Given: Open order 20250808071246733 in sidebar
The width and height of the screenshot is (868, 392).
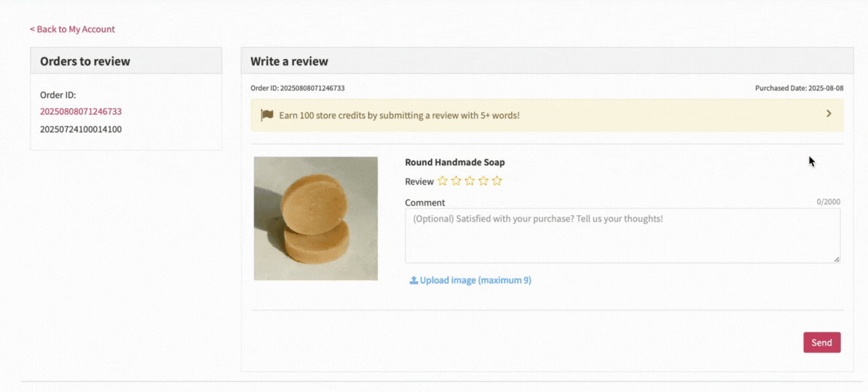Looking at the screenshot, I should click(81, 111).
